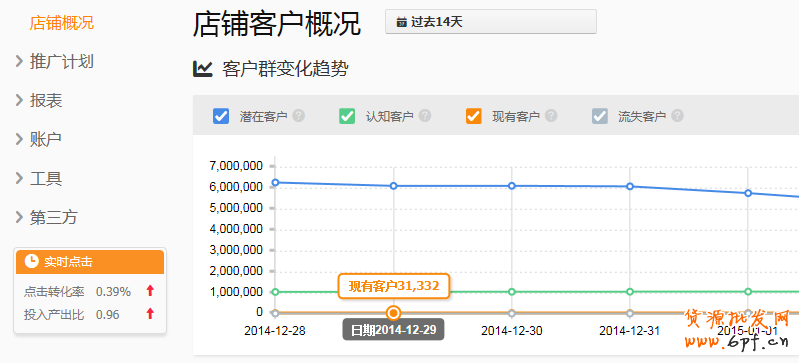Toggle the 流失客户 checkbox
The width and height of the screenshot is (799, 363).
(x=600, y=116)
